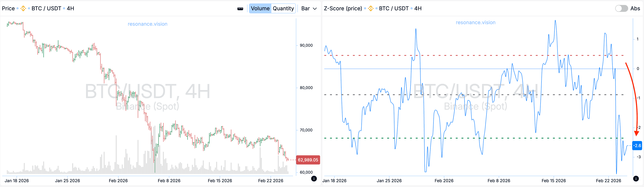Open 4H timeframe selector in Price panel
The image size is (644, 187).
click(x=70, y=9)
